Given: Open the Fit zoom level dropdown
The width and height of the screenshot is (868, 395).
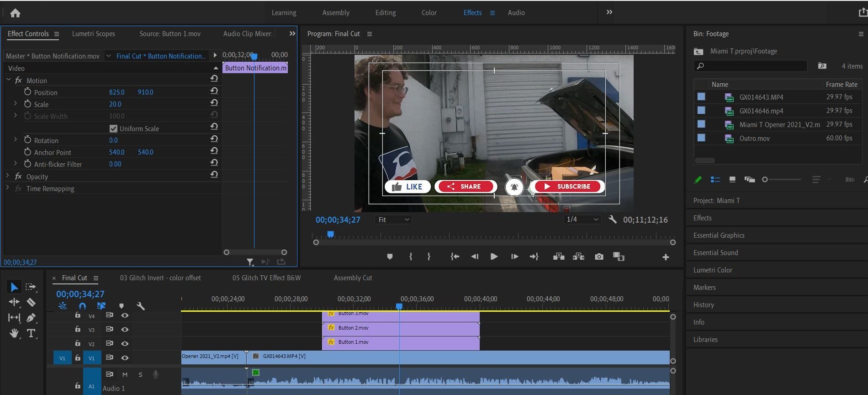Looking at the screenshot, I should pos(393,219).
